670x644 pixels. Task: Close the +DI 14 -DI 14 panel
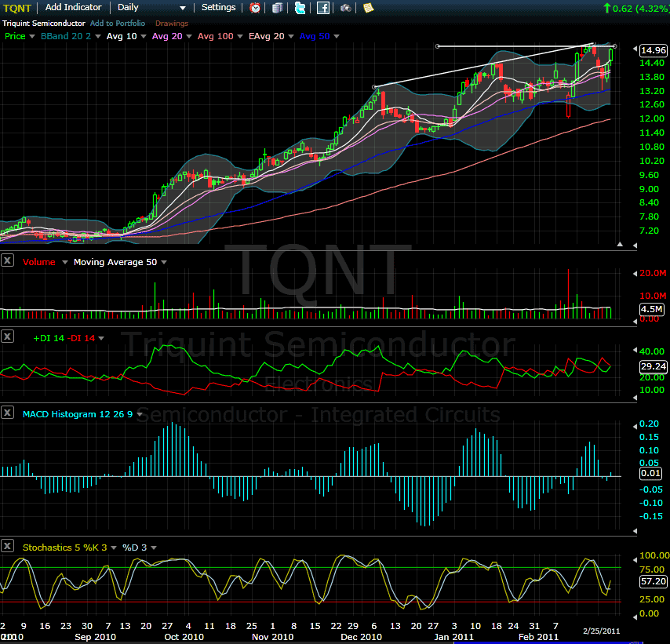8,337
